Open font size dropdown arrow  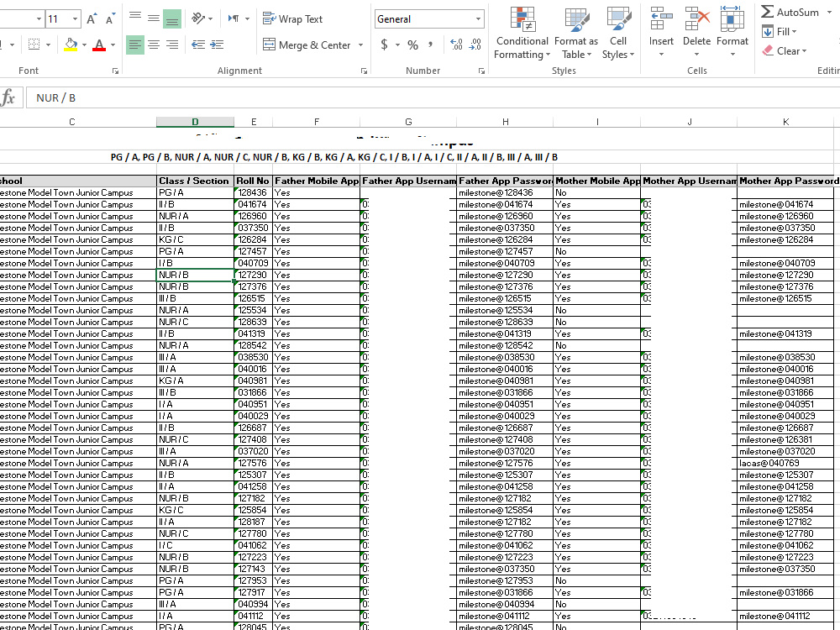click(x=76, y=19)
